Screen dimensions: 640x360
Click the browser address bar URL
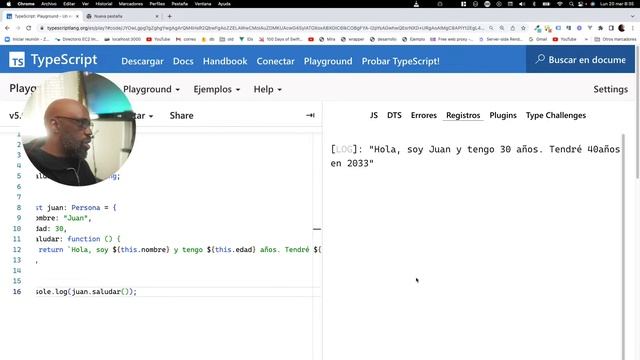tap(265, 28)
